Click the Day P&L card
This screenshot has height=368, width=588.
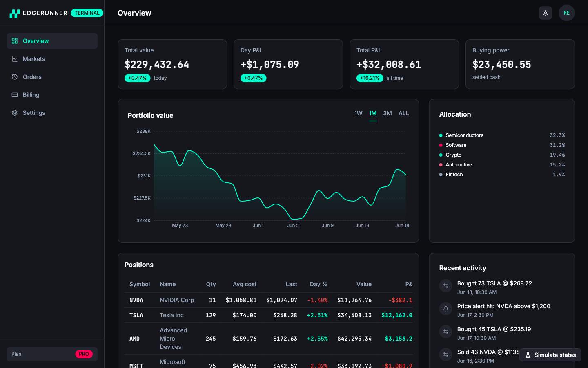tap(288, 64)
